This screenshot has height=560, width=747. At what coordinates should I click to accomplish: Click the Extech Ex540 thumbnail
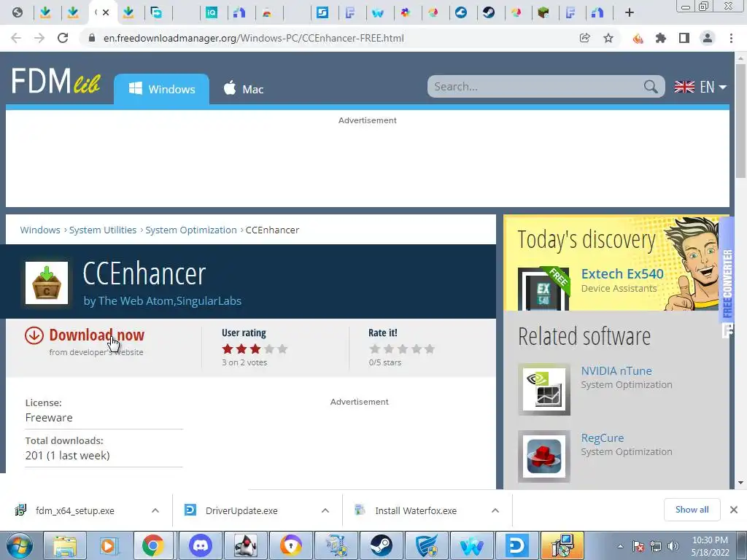pyautogui.click(x=543, y=289)
